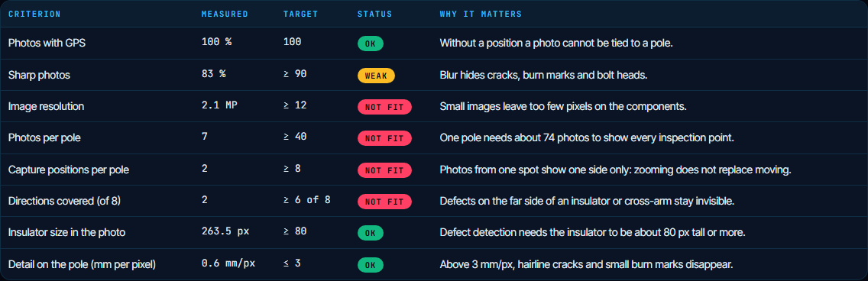Click the target value '≤ 3'
The height and width of the screenshot is (281, 868).
pyautogui.click(x=293, y=263)
